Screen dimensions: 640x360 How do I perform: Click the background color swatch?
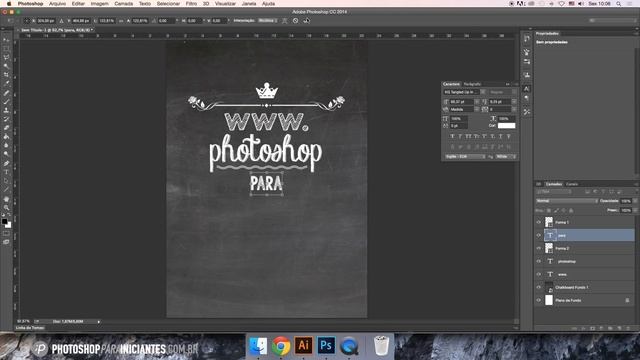(x=9, y=225)
